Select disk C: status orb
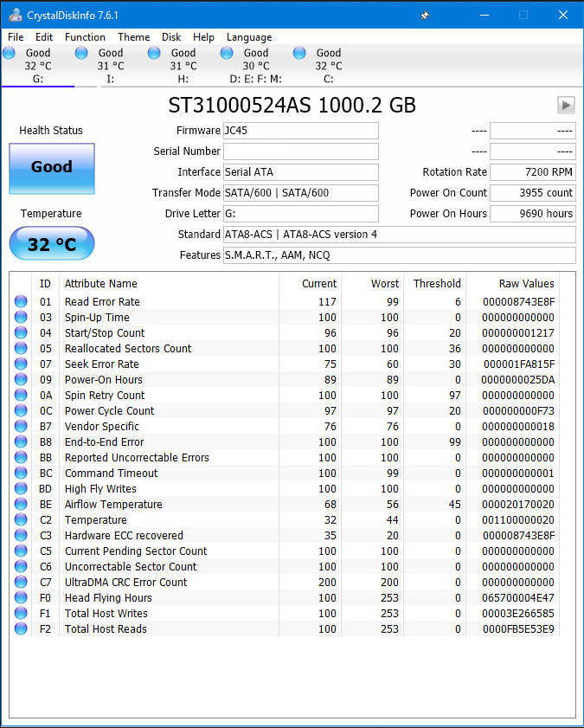This screenshot has width=584, height=728. 299,53
